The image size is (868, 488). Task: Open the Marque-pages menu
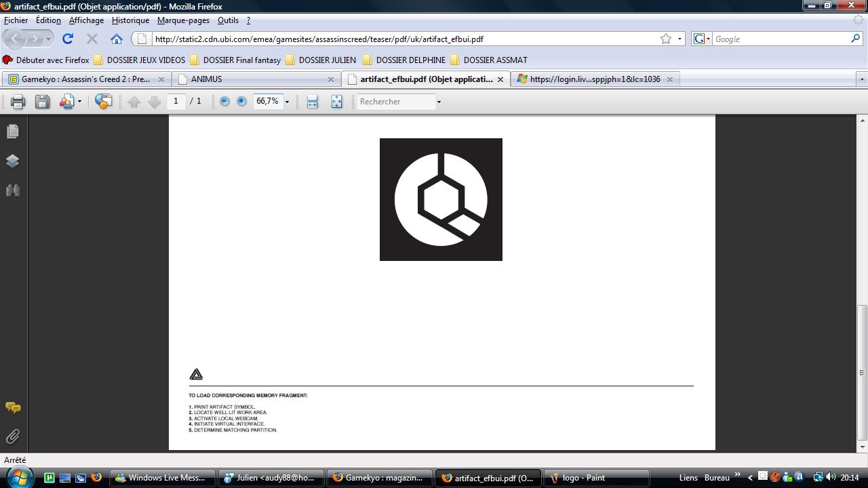pyautogui.click(x=183, y=20)
